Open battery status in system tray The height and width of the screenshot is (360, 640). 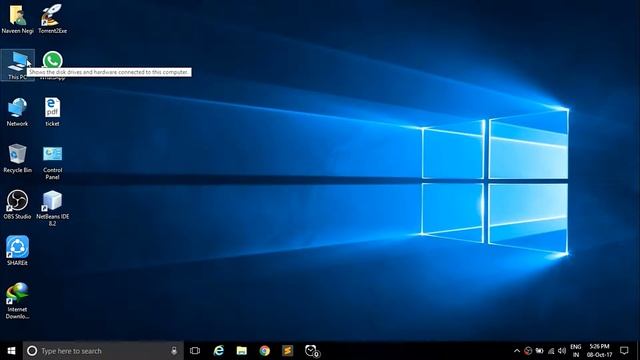(x=540, y=351)
